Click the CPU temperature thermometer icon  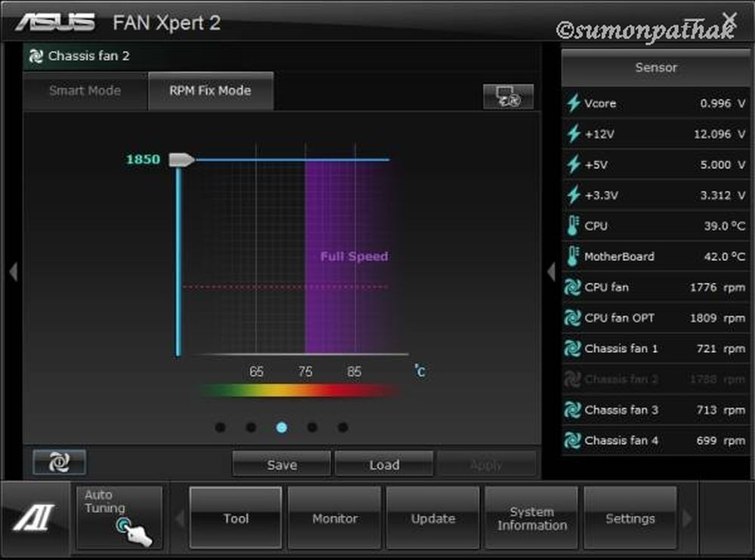coord(573,226)
